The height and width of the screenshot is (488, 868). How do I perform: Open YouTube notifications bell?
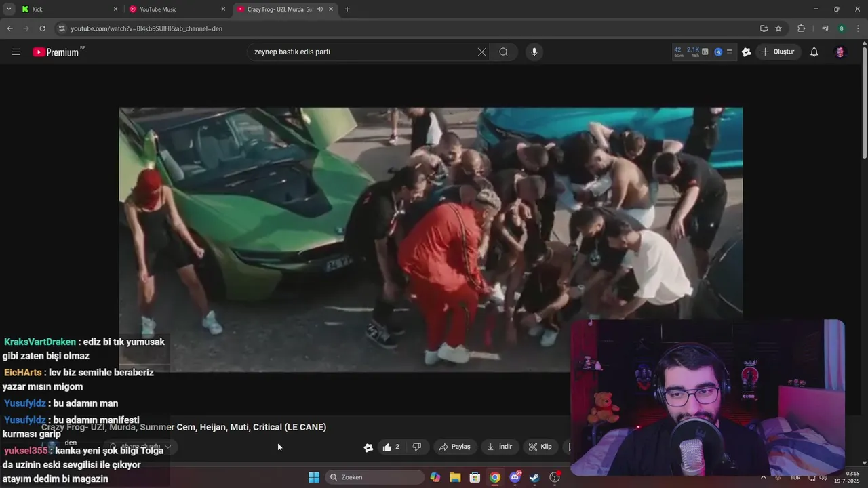pyautogui.click(x=814, y=52)
